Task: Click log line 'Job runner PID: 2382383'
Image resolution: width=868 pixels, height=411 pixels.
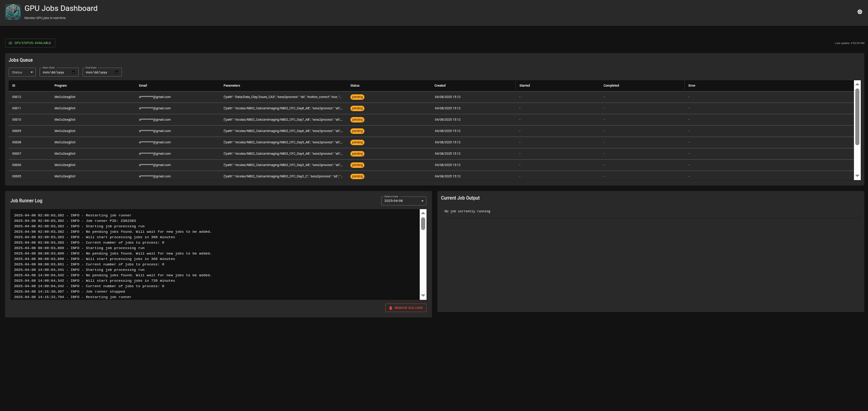Action: point(75,221)
